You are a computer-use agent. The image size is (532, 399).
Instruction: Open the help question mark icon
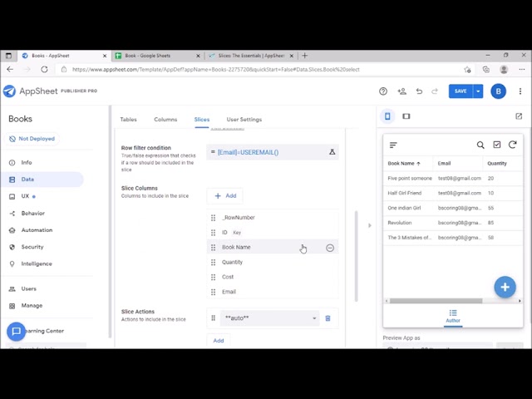click(383, 91)
